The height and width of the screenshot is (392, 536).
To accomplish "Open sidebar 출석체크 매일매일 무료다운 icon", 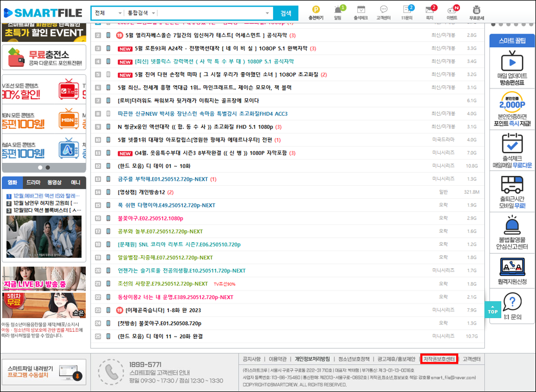I will click(x=512, y=143).
